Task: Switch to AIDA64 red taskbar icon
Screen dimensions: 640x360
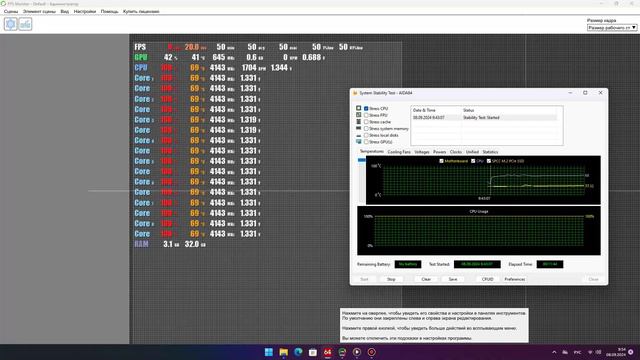Action: click(x=327, y=352)
